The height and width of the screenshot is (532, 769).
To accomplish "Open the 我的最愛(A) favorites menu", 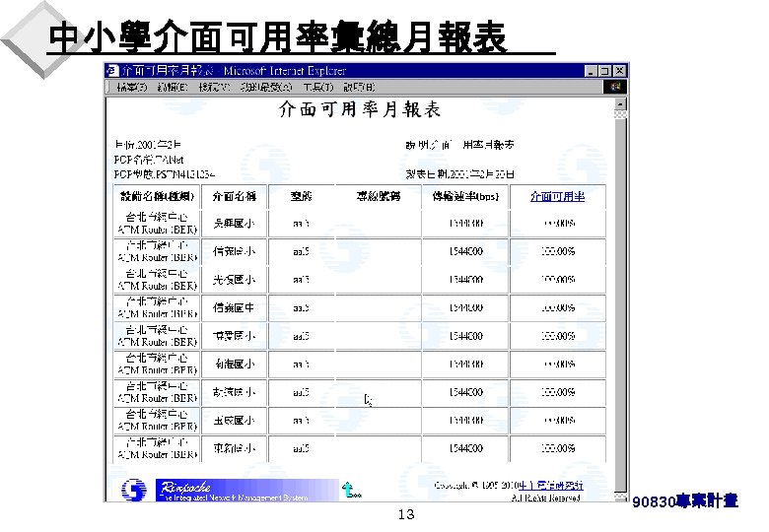I will pos(266,88).
